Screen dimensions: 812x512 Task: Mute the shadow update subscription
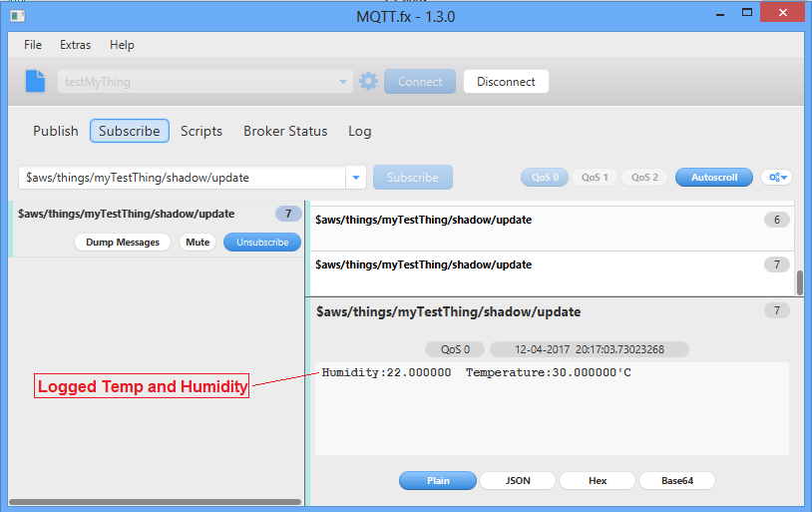(198, 243)
